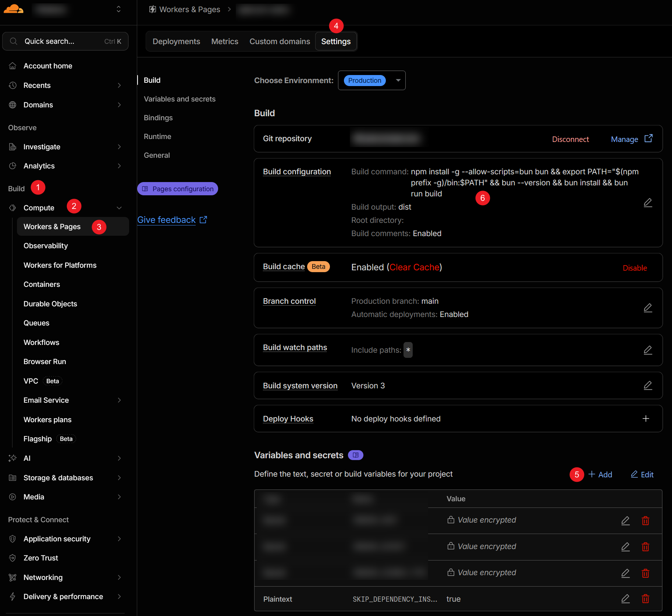Viewport: 672px width, 616px height.
Task: Disable the build cache
Action: 635,268
